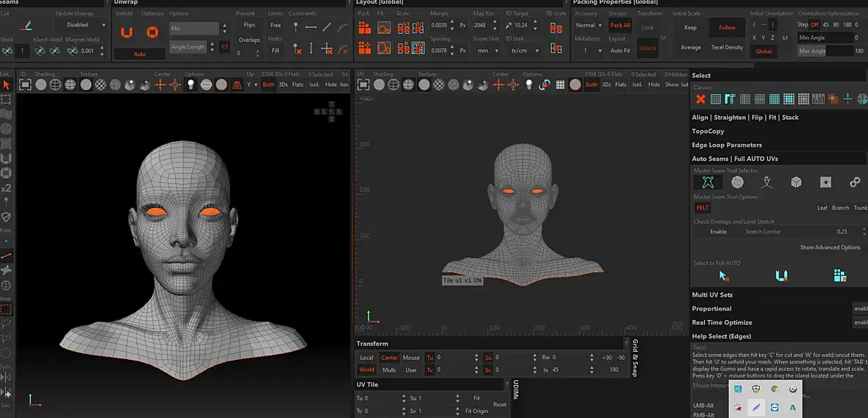Click the light bulb icon in 3D toolbar
868x418 pixels.
click(191, 85)
